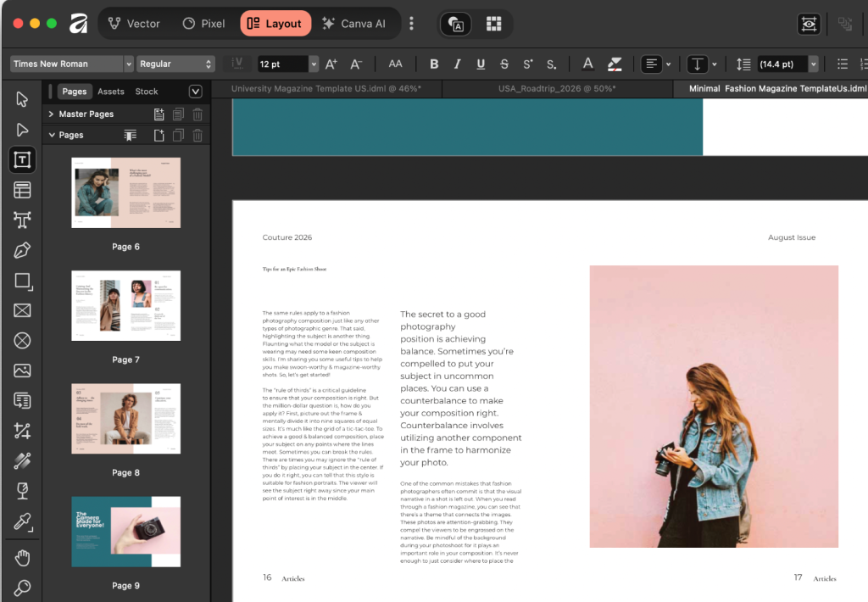Screen dimensions: 868x602
Task: Click the grid view icon in top bar
Action: (x=494, y=24)
